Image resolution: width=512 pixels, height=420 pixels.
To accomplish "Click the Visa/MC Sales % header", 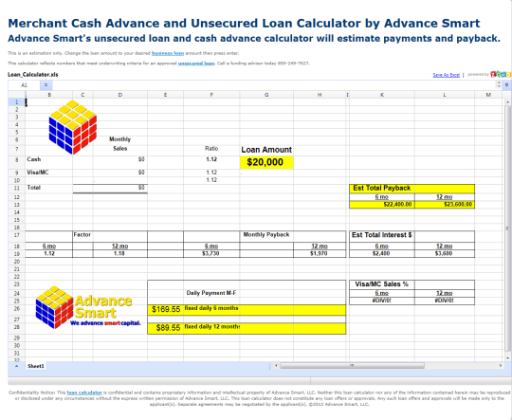I will [382, 284].
